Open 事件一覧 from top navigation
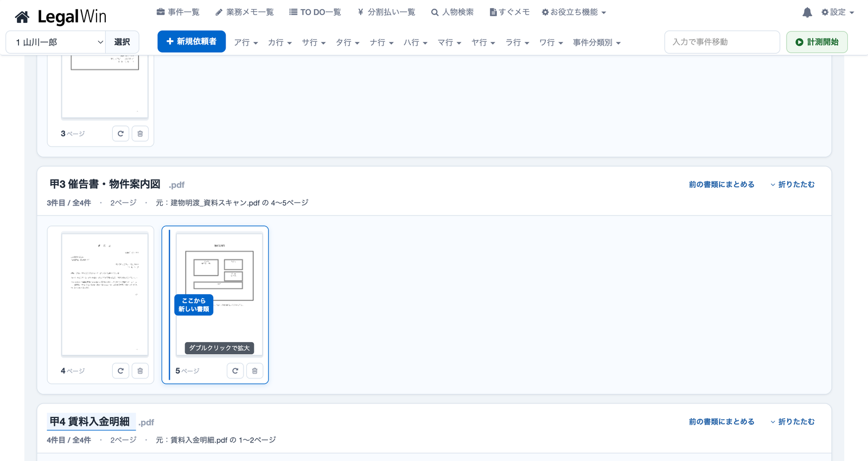868x461 pixels. coord(178,12)
